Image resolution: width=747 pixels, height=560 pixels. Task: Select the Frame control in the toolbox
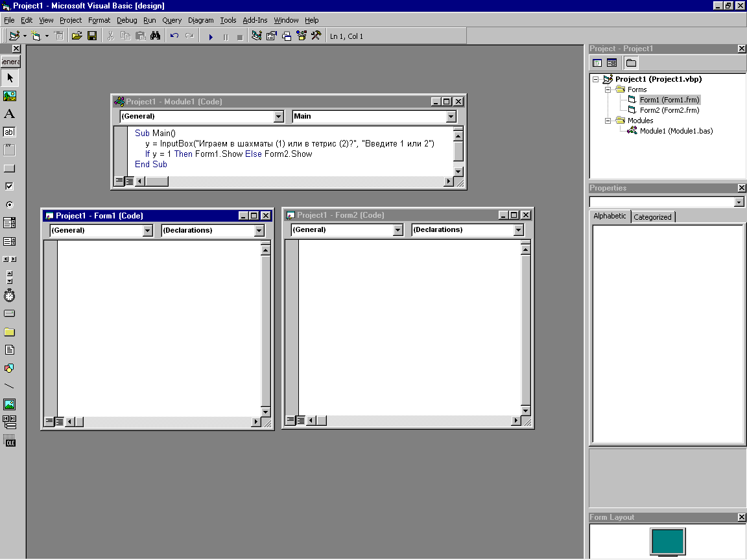10,150
